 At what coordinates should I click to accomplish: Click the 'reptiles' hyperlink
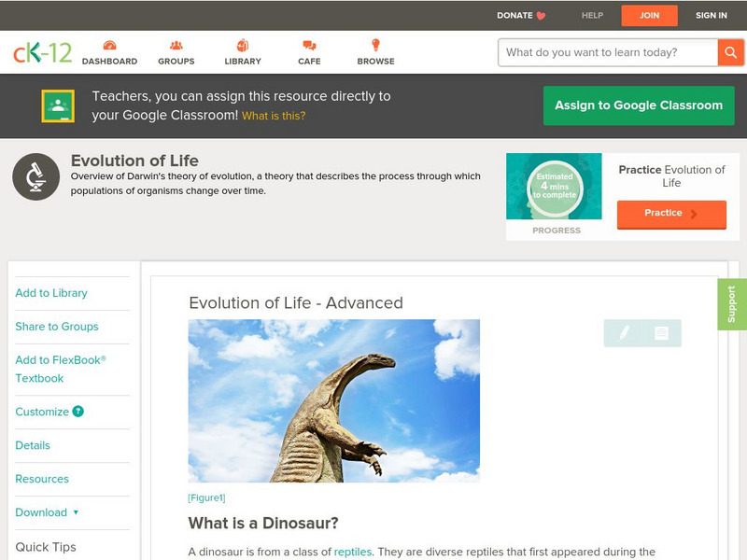pyautogui.click(x=353, y=552)
